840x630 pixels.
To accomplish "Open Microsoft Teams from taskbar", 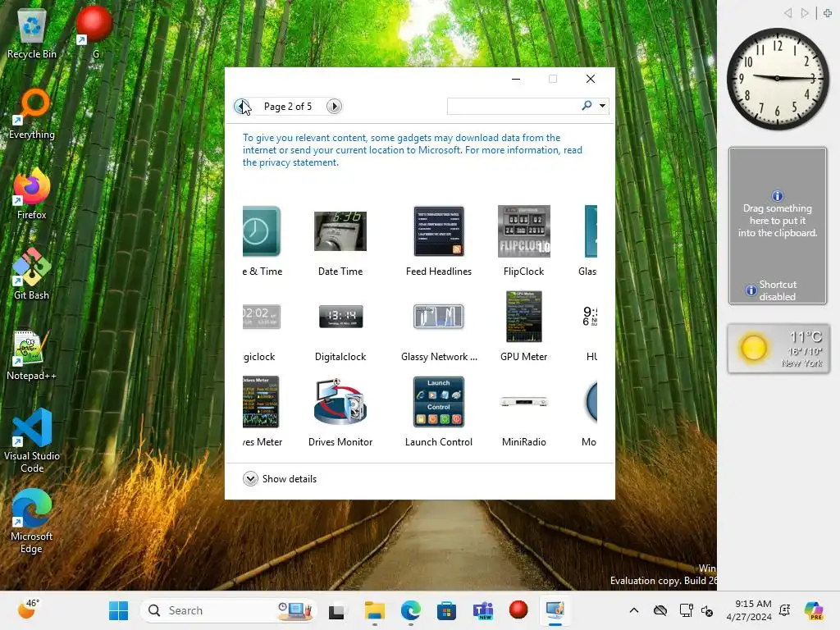I will 482,610.
